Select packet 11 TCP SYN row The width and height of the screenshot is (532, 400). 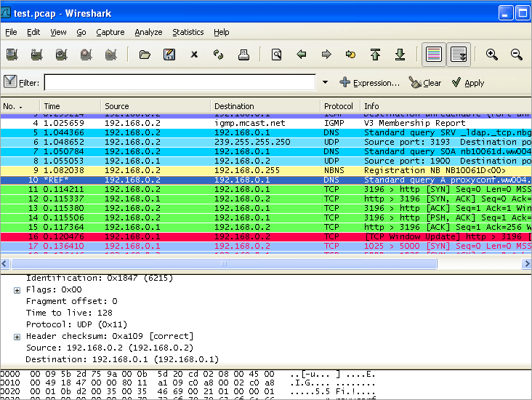266,189
